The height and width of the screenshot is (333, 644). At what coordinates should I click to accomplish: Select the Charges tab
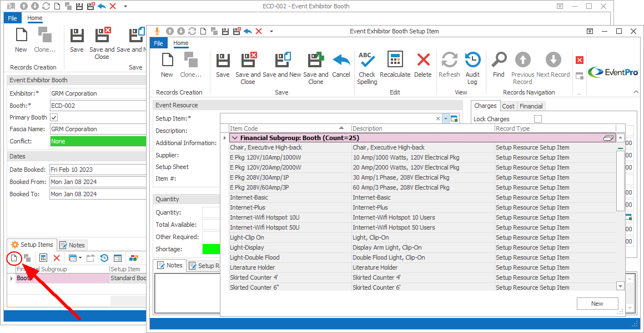click(485, 106)
